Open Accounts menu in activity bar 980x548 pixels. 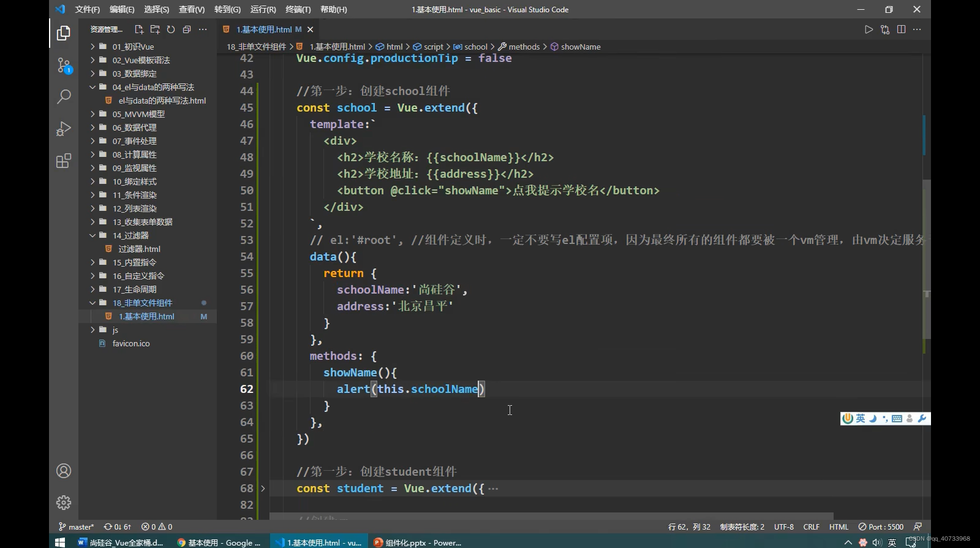pos(64,471)
